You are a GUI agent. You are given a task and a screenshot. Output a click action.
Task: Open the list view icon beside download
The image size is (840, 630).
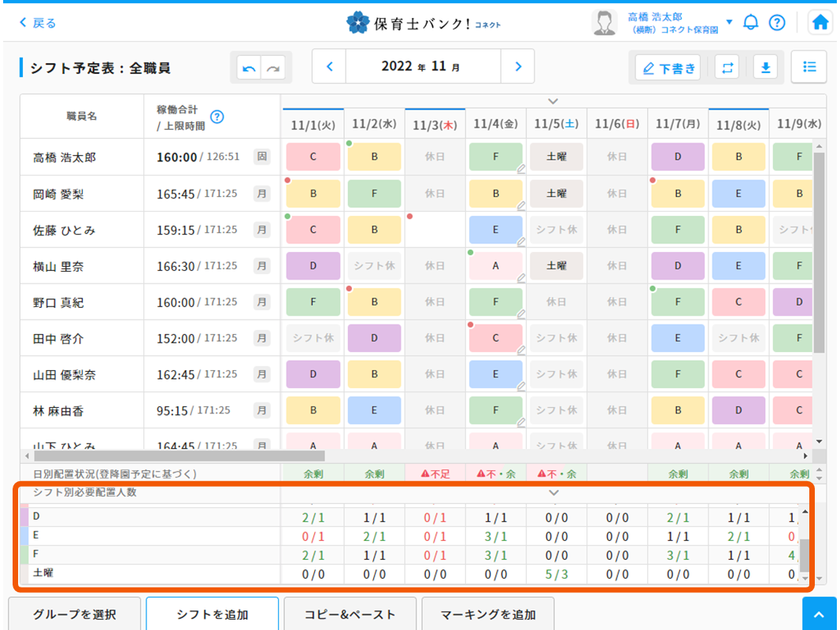coord(809,67)
